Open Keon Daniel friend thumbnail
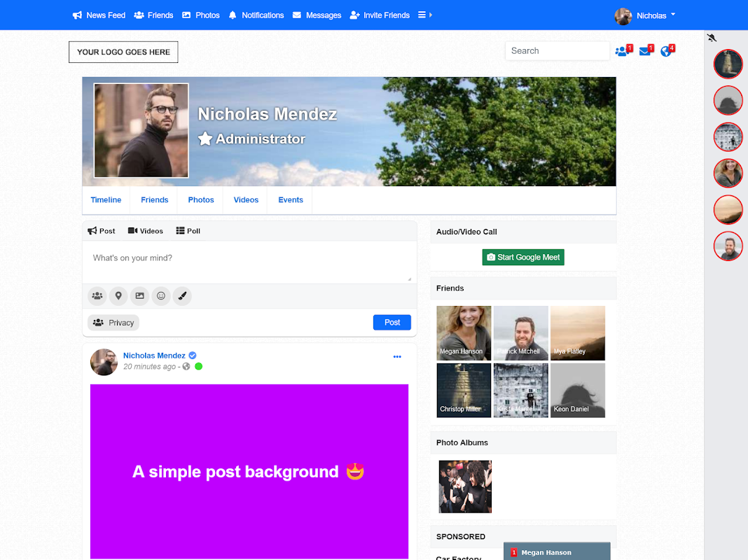The height and width of the screenshot is (560, 748). point(578,391)
